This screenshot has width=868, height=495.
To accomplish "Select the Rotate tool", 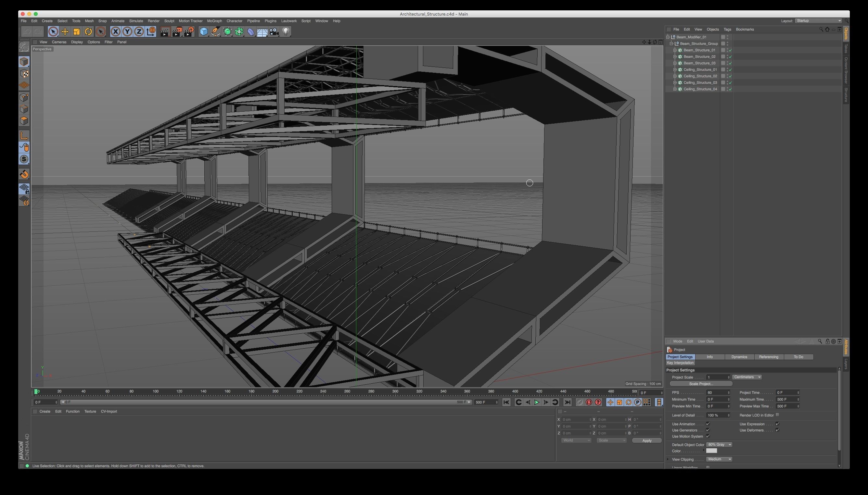I will tap(88, 31).
